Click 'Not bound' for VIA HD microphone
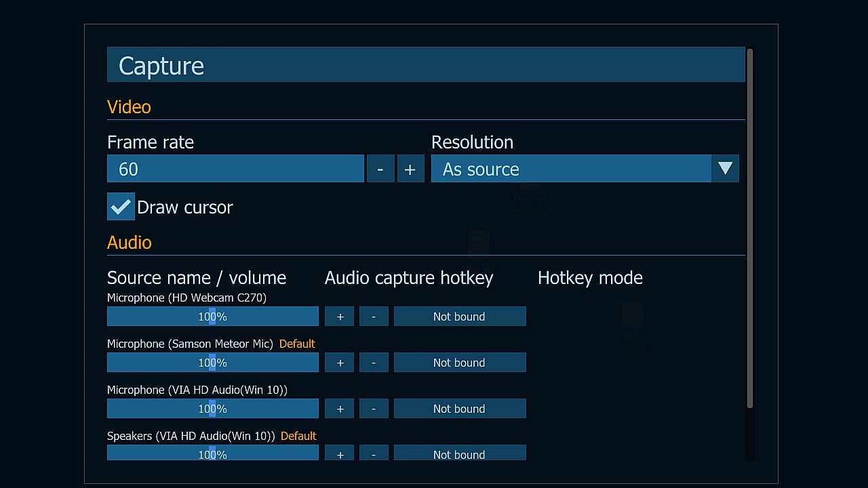Screen dimensions: 868x488 [460, 409]
